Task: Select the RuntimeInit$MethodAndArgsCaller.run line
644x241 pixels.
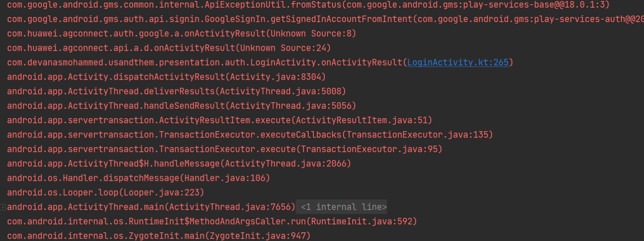Action: pyautogui.click(x=212, y=221)
